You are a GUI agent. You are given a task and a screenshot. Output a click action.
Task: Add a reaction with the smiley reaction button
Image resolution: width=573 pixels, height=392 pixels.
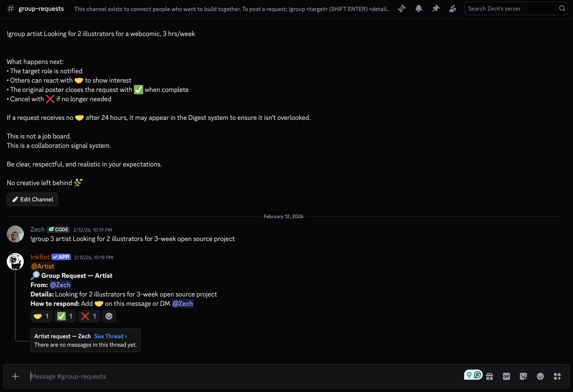[109, 316]
